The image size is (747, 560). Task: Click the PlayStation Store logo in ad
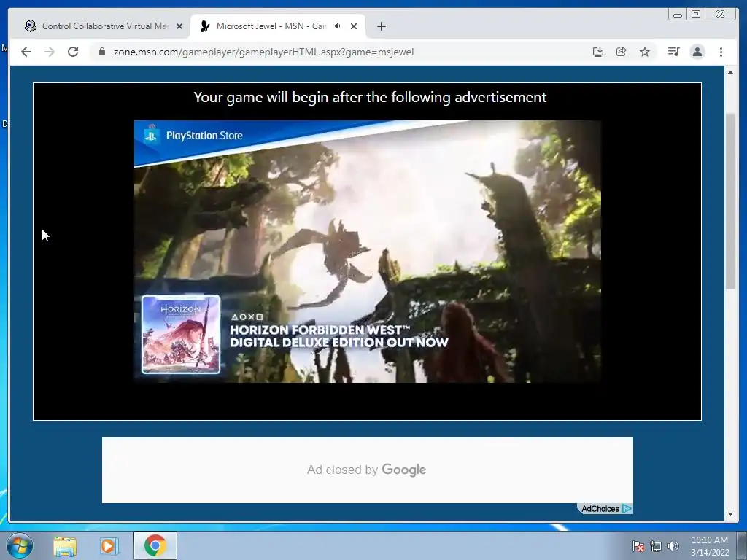coord(194,136)
